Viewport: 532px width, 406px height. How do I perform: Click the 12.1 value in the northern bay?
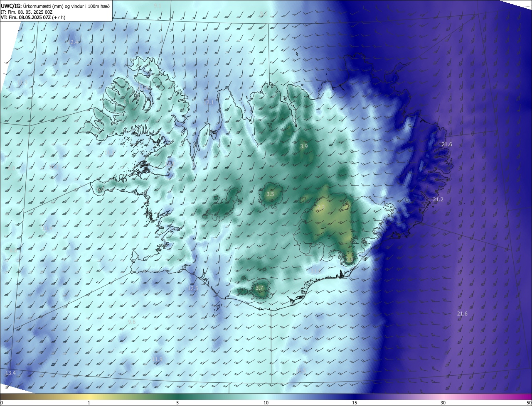click(x=209, y=102)
